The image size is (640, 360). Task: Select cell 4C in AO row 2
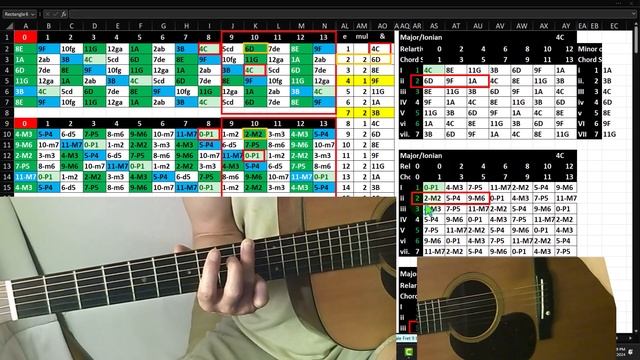pos(380,49)
